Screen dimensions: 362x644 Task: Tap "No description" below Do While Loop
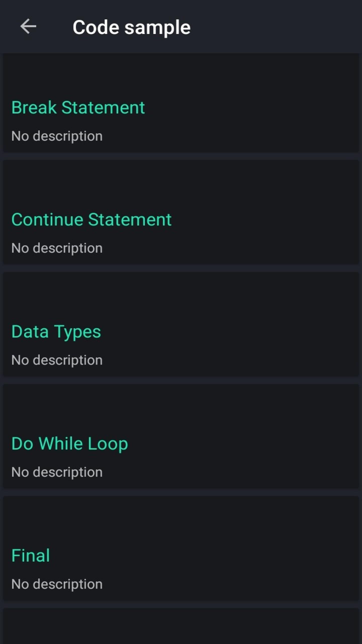coord(57,472)
